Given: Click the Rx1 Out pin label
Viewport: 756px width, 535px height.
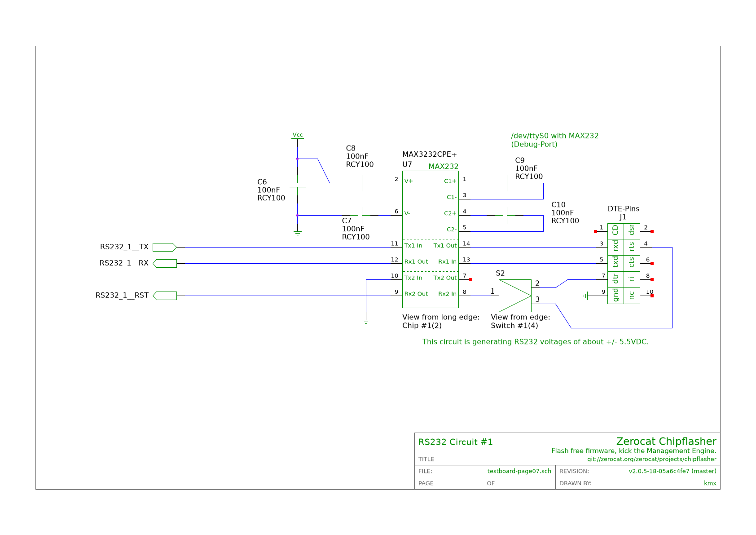Looking at the screenshot, I should coord(416,261).
